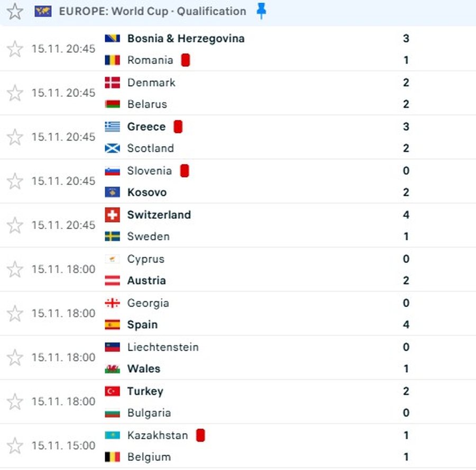Click the Liechtenstein team name
Screen dimensions: 476x470
163,347
